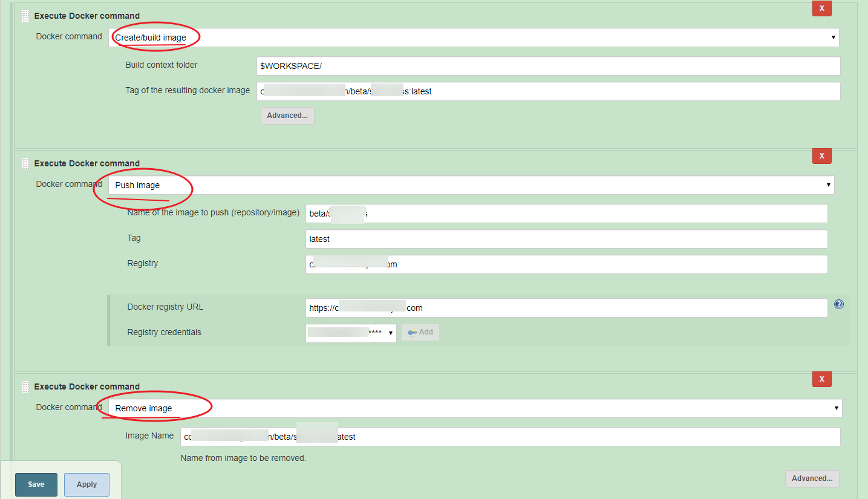The height and width of the screenshot is (499, 868).
Task: Click the drag handle on first Execute Docker command step
Action: [25, 16]
